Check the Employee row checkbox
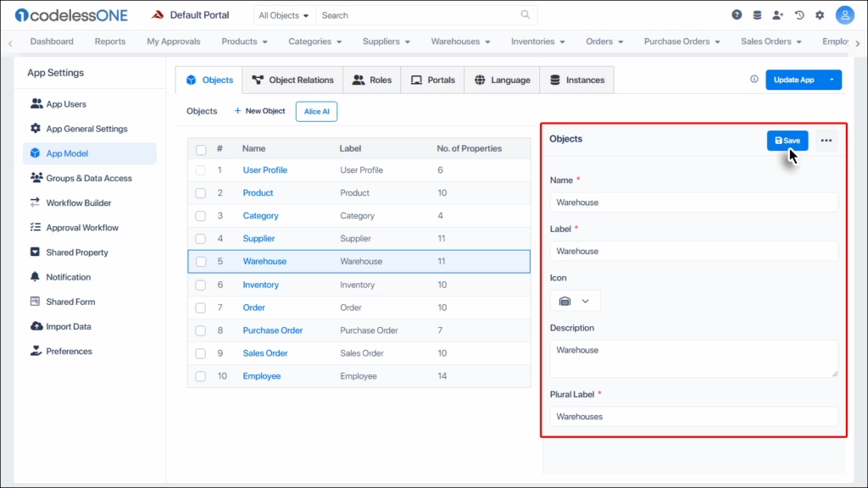This screenshot has height=488, width=868. point(201,376)
